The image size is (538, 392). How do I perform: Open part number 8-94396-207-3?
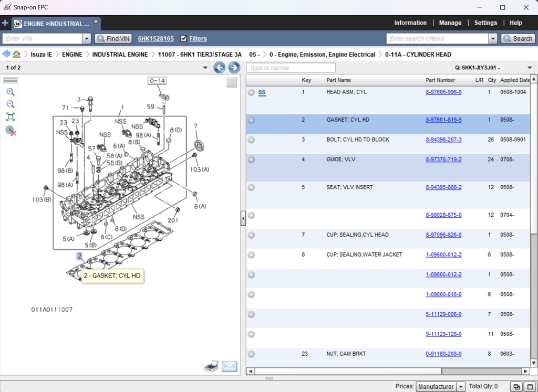tap(443, 140)
